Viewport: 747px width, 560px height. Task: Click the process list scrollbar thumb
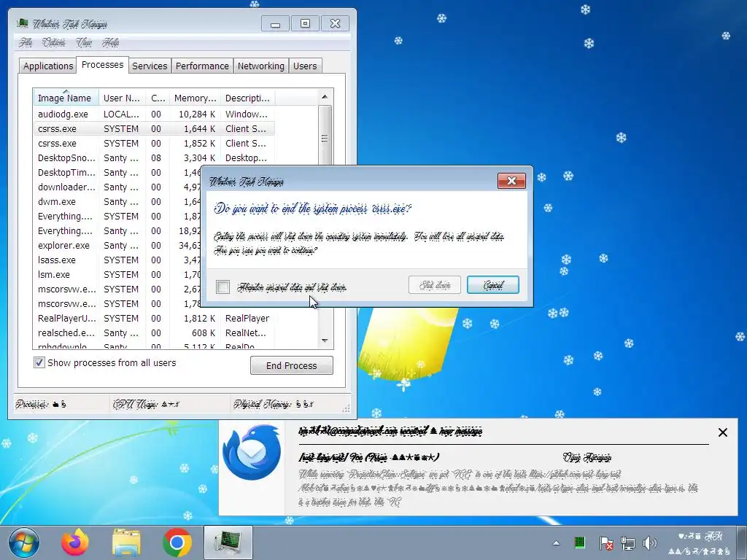click(325, 138)
